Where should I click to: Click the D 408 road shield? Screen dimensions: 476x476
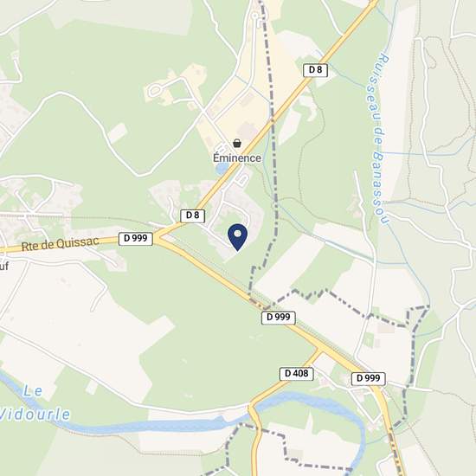(x=296, y=373)
